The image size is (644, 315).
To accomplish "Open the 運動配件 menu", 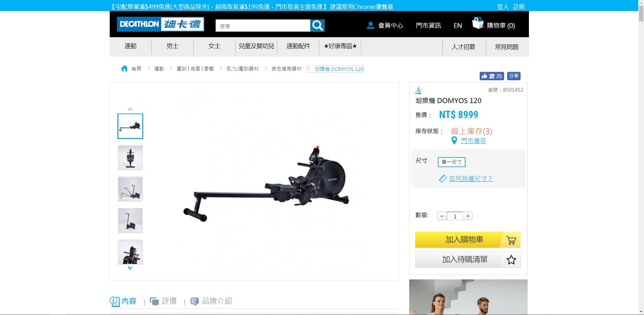I will point(298,46).
